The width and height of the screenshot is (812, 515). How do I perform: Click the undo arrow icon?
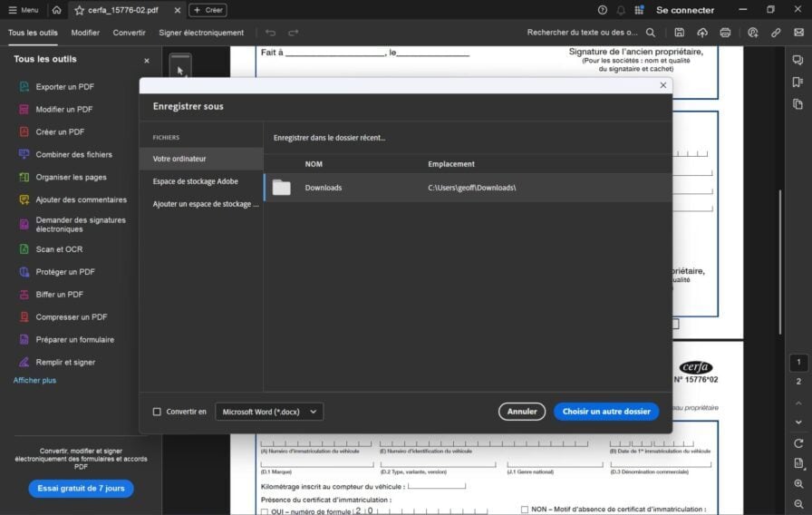tap(270, 33)
